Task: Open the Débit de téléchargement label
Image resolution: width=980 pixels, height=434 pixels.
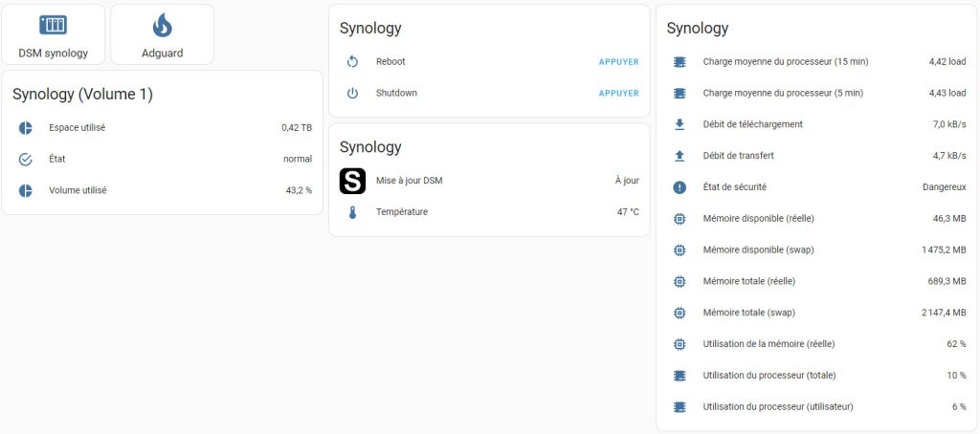Action: 753,124
